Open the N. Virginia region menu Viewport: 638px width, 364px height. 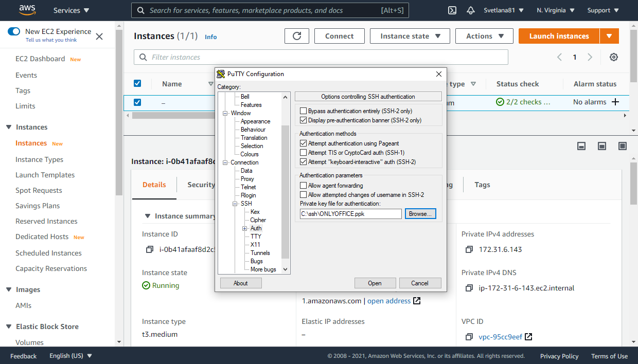tap(556, 10)
